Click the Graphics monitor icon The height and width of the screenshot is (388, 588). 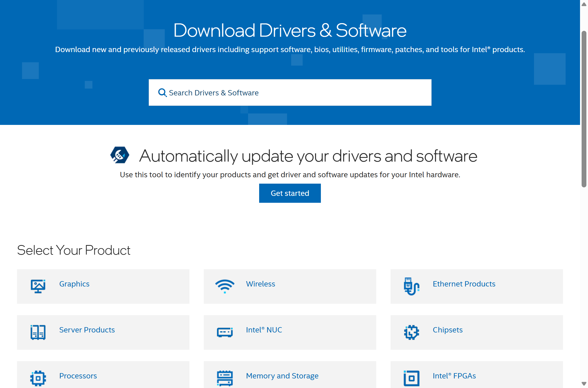pos(38,286)
